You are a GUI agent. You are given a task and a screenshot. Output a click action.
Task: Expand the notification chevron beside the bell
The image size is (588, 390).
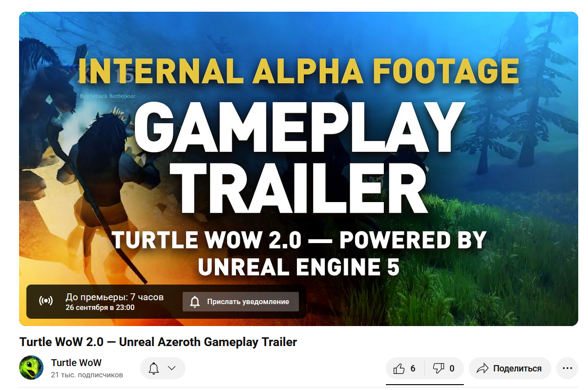[171, 368]
